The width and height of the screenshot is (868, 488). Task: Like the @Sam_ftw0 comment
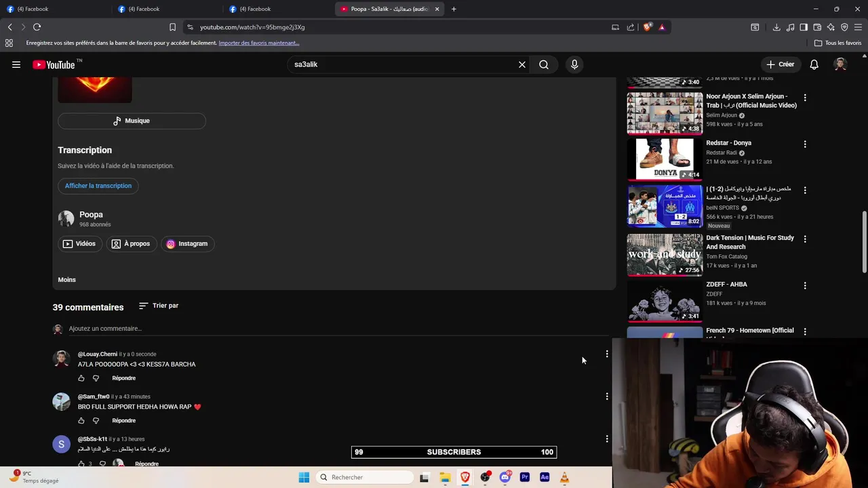pos(81,421)
